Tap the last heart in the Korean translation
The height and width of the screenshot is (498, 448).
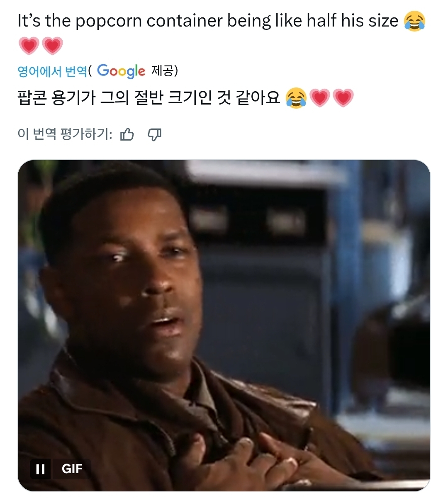click(x=343, y=98)
